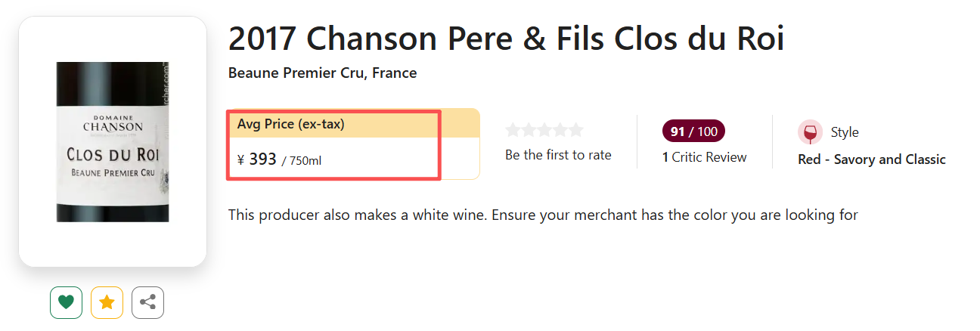Click the yellow star icon below bottle

[x=107, y=302]
